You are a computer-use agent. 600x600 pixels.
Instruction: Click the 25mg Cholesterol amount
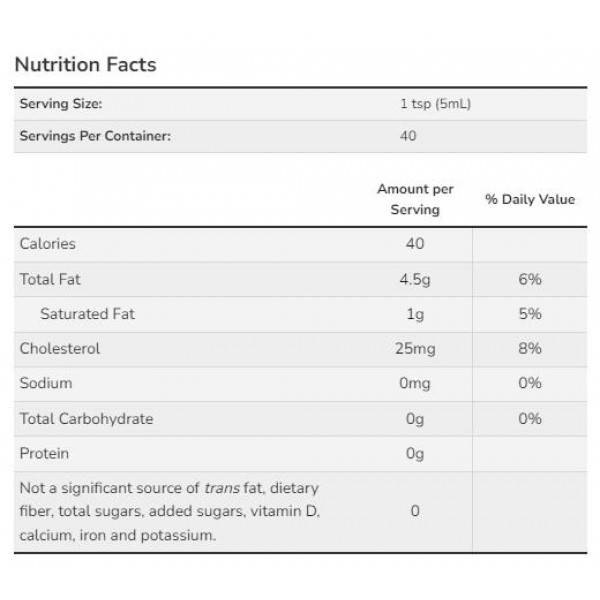(x=415, y=349)
